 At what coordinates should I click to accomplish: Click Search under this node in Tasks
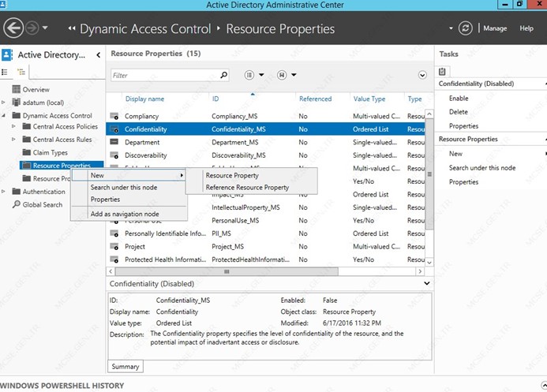coord(481,167)
